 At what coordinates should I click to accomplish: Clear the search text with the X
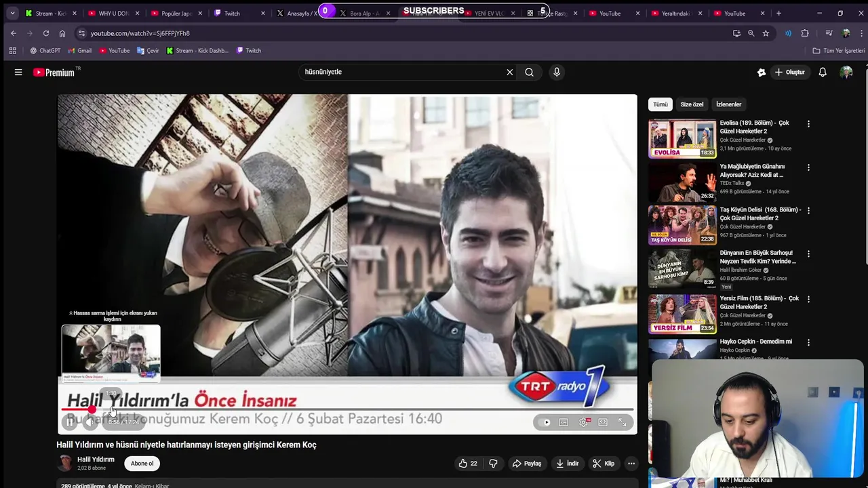tap(510, 72)
